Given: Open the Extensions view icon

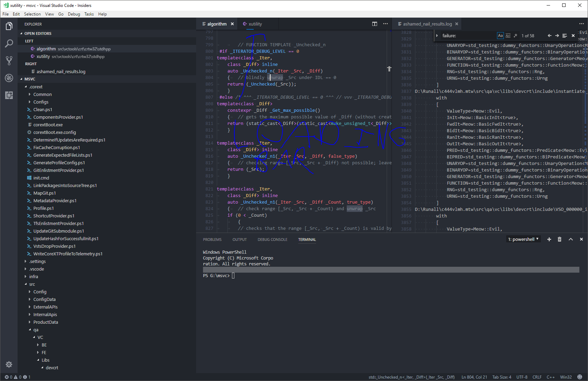Looking at the screenshot, I should (x=9, y=95).
